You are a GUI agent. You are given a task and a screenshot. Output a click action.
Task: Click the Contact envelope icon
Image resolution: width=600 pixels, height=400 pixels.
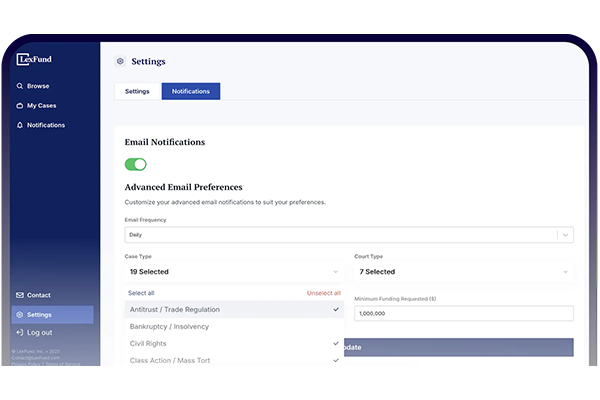tap(20, 295)
